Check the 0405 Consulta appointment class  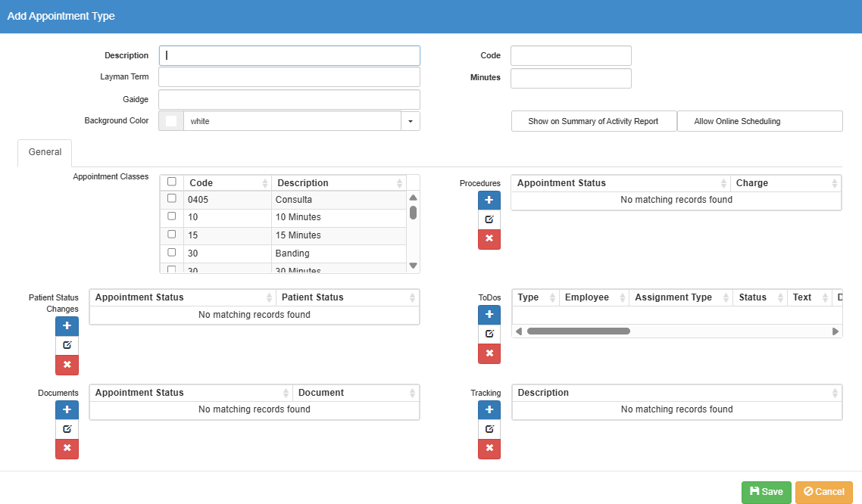pos(172,199)
